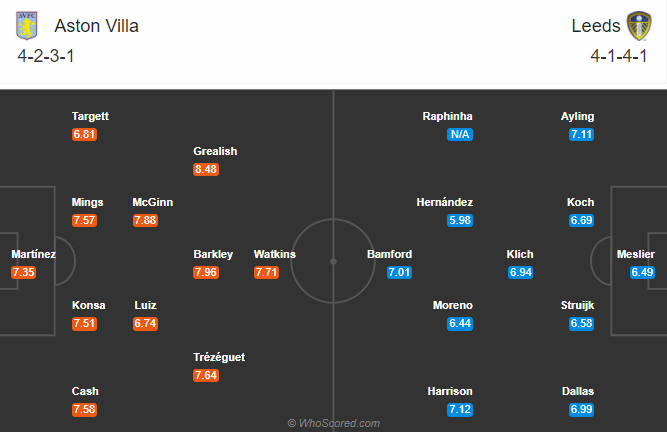
Task: Select Mings' 7.57 rating badge
Action: tap(84, 220)
